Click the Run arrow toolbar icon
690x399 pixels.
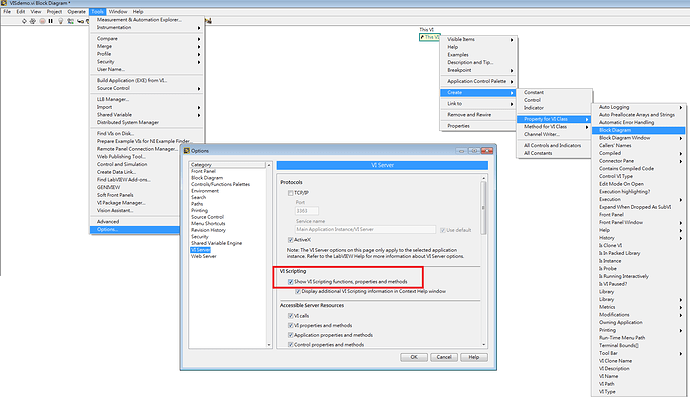[x=24, y=21]
